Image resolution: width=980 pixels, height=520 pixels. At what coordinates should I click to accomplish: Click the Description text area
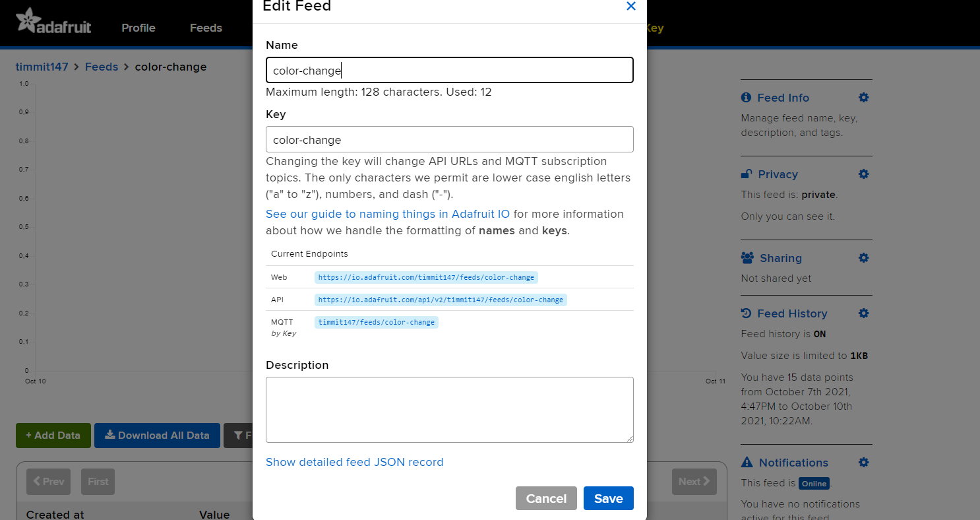450,410
